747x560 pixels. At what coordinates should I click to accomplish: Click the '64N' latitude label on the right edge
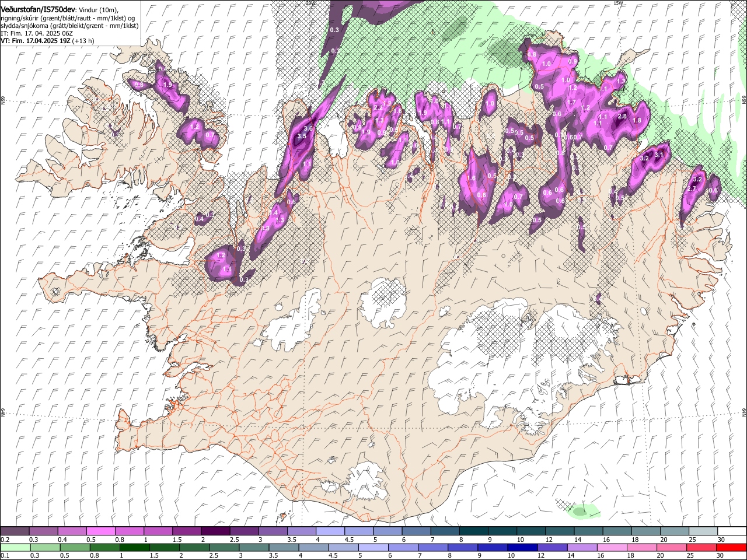744,412
